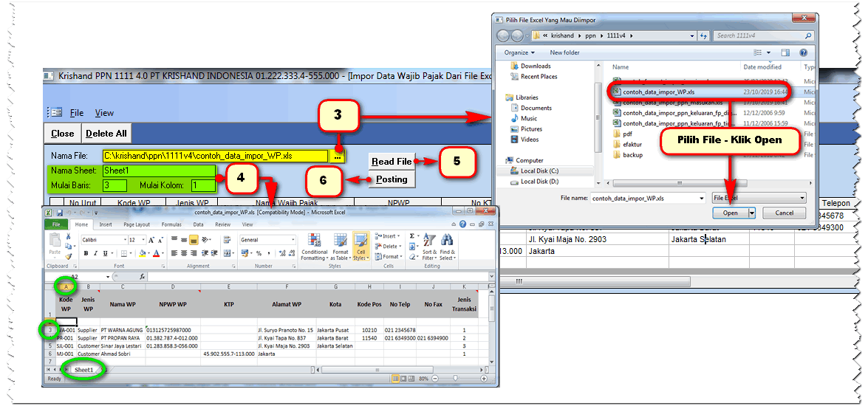The height and width of the screenshot is (406, 868).
Task: Open the View menu in Krishand PPN
Action: click(x=104, y=113)
